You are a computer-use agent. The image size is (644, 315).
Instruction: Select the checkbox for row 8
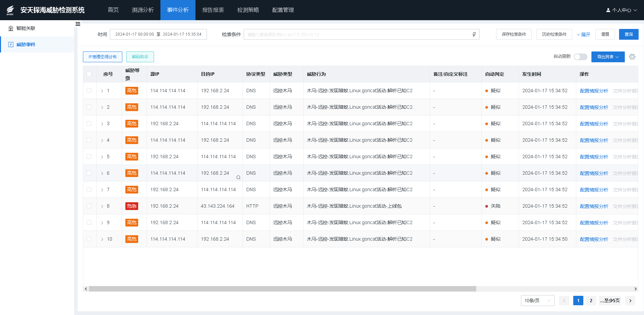[89, 206]
